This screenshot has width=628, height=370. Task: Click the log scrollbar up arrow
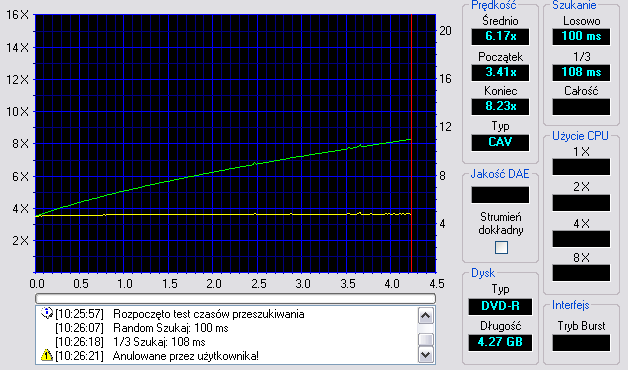click(x=425, y=316)
